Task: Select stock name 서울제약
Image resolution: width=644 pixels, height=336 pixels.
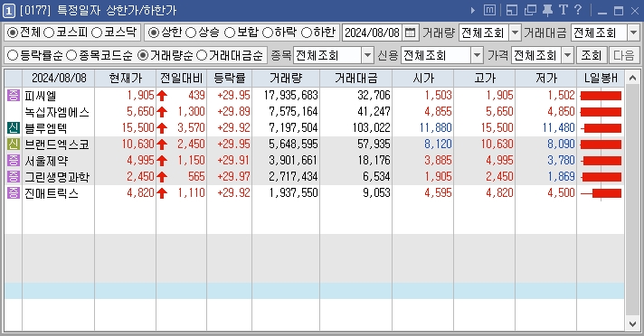Action: pos(46,161)
